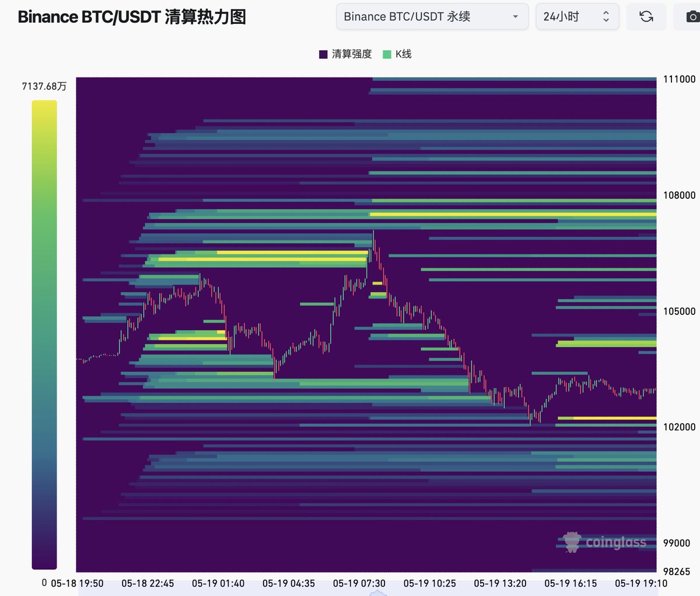The width and height of the screenshot is (700, 596).
Task: Click the camera screenshot button
Action: click(x=691, y=16)
